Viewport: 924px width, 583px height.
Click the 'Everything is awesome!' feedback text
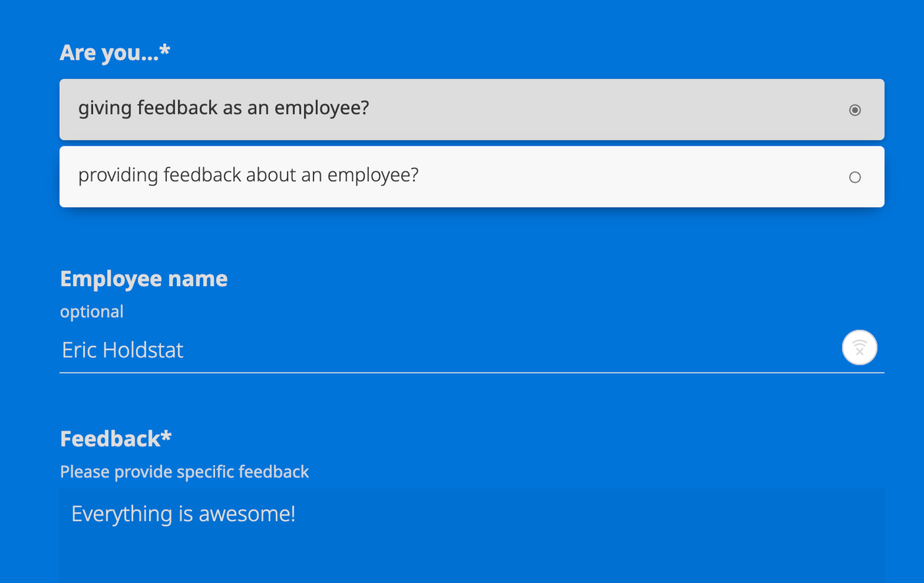183,514
